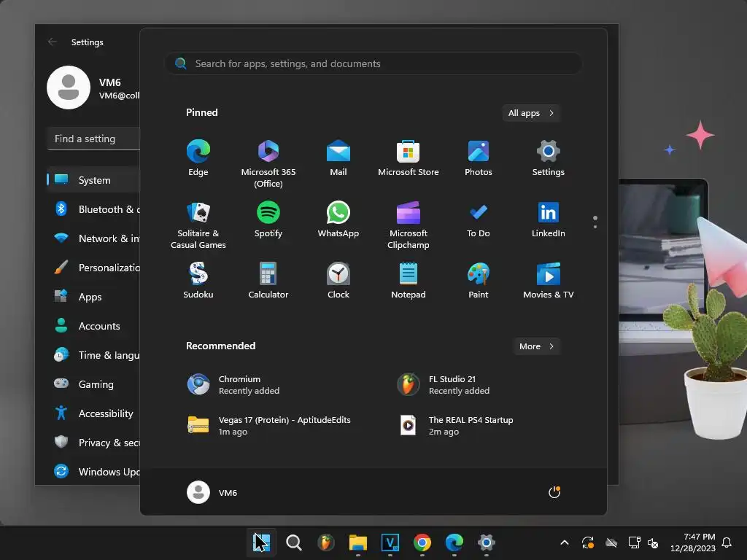This screenshot has width=747, height=560.
Task: Open the Mail app
Action: tap(338, 158)
